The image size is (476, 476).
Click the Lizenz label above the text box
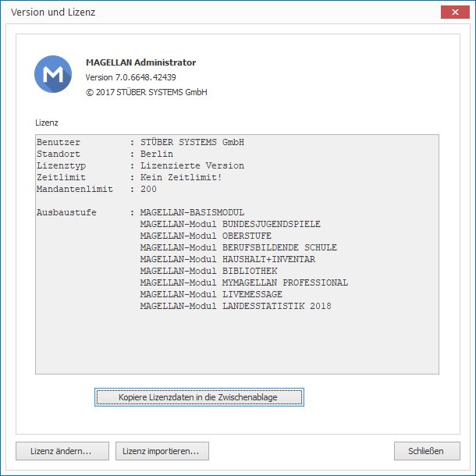(47, 123)
